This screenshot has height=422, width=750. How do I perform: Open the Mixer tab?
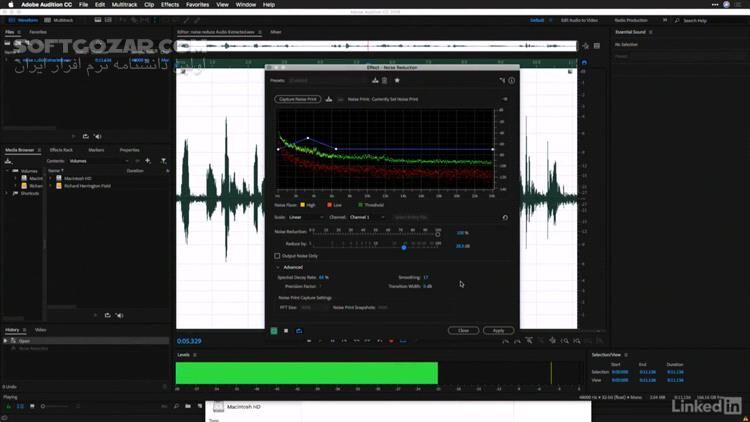click(276, 32)
